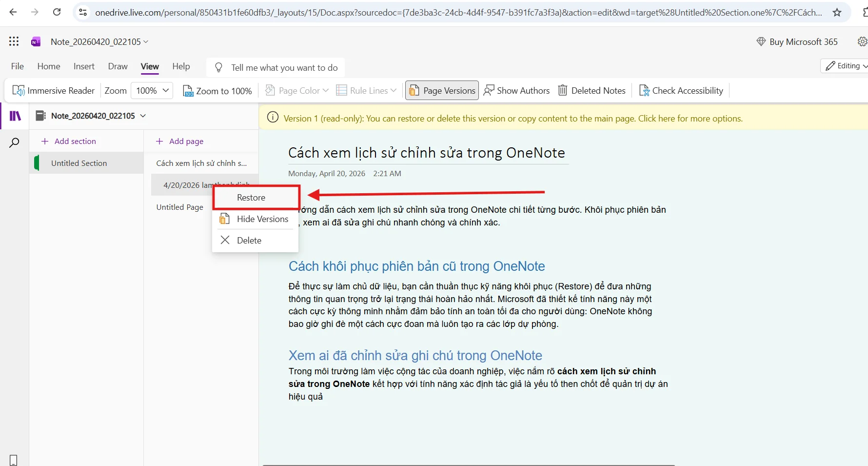
Task: Click the page title Cách xem lịch sử chỉnh sửa
Action: click(426, 153)
